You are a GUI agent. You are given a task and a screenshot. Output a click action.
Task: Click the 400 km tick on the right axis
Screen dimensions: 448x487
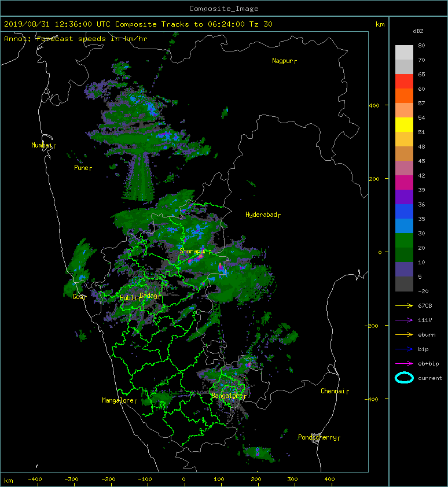pos(374,105)
